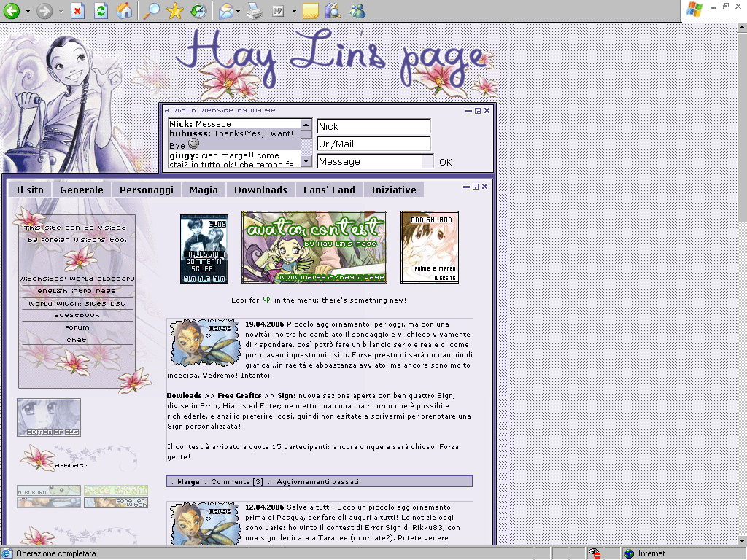747x560 pixels.
Task: Expand the Edit with Word dropdown arrow
Action: (x=294, y=11)
